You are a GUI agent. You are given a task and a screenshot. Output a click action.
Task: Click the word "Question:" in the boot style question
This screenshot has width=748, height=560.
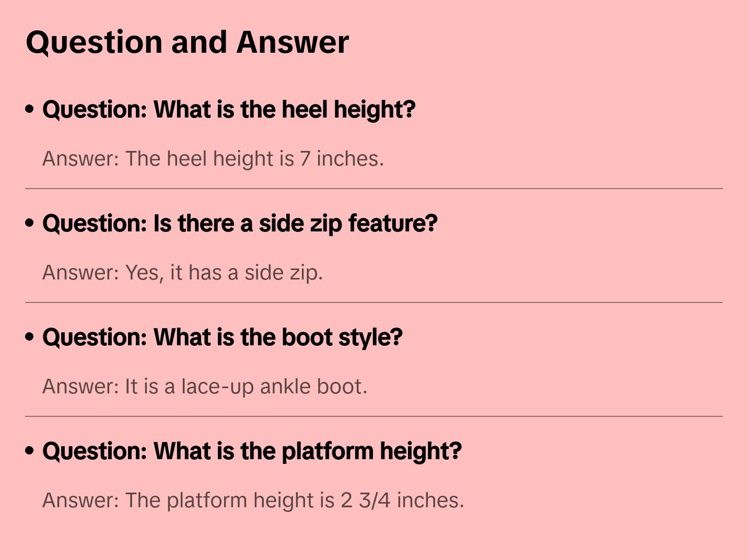95,337
